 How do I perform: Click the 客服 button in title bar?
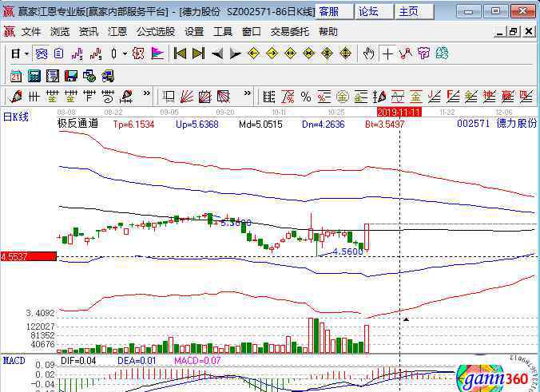335,12
